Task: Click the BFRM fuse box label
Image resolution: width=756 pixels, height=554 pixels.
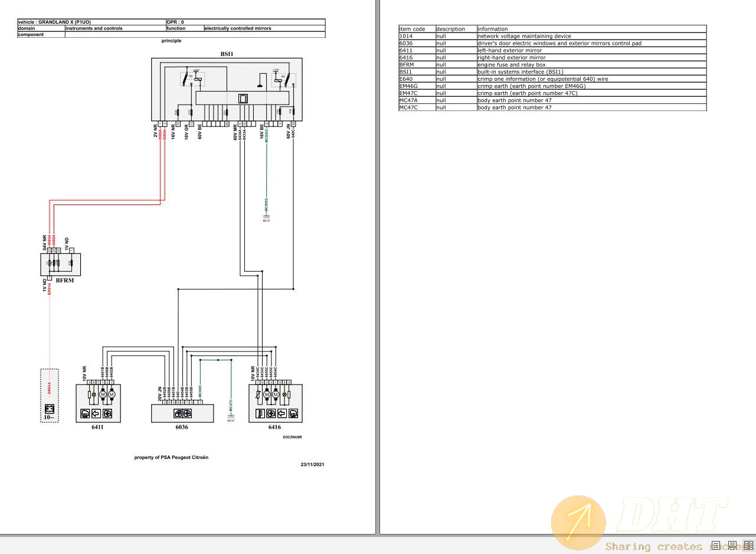Action: point(65,281)
